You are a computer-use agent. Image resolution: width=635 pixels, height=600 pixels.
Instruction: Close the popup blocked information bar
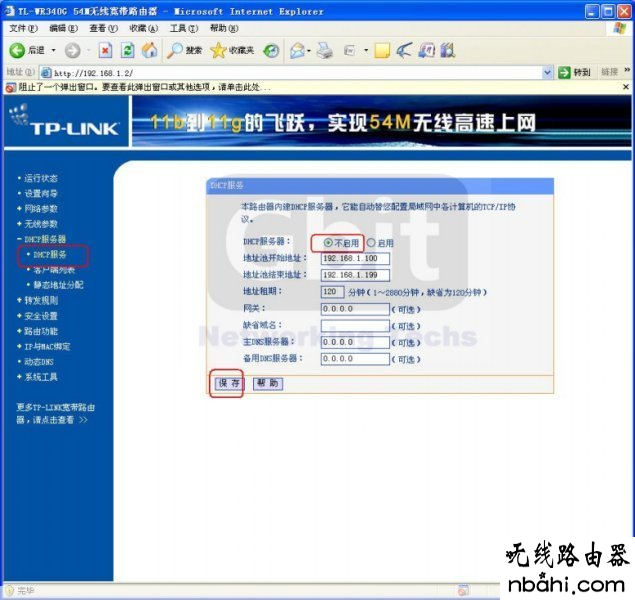[626, 87]
